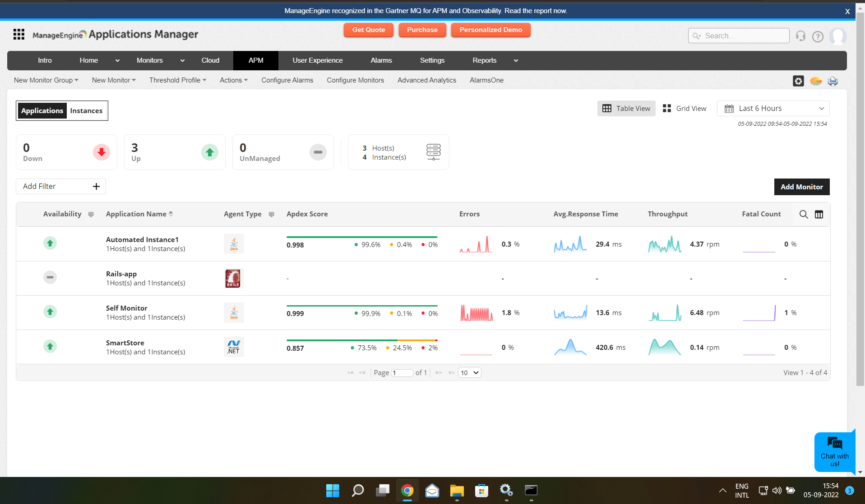This screenshot has width=865, height=504.
Task: Open the User Experience tab
Action: coord(318,60)
